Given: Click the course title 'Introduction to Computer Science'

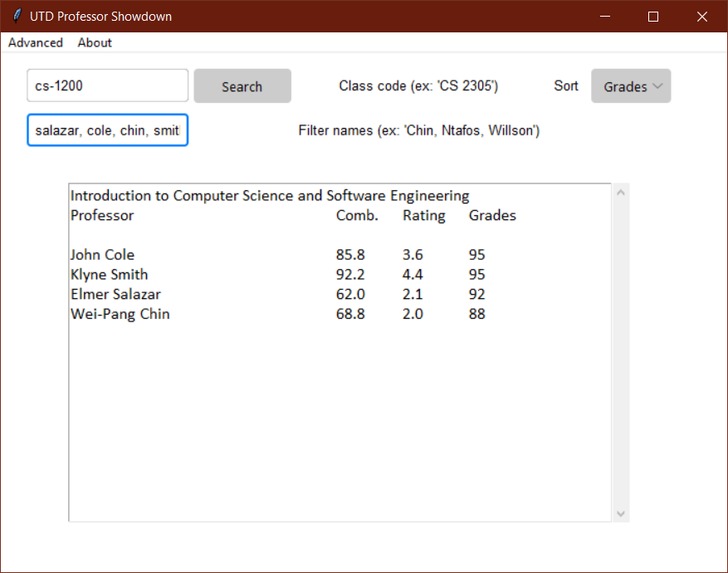Looking at the screenshot, I should tap(182, 195).
